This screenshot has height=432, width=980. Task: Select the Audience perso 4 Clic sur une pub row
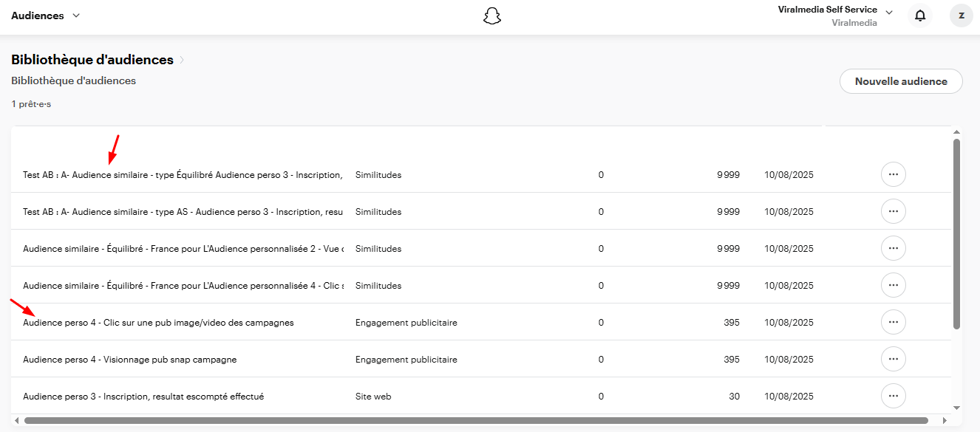point(158,323)
